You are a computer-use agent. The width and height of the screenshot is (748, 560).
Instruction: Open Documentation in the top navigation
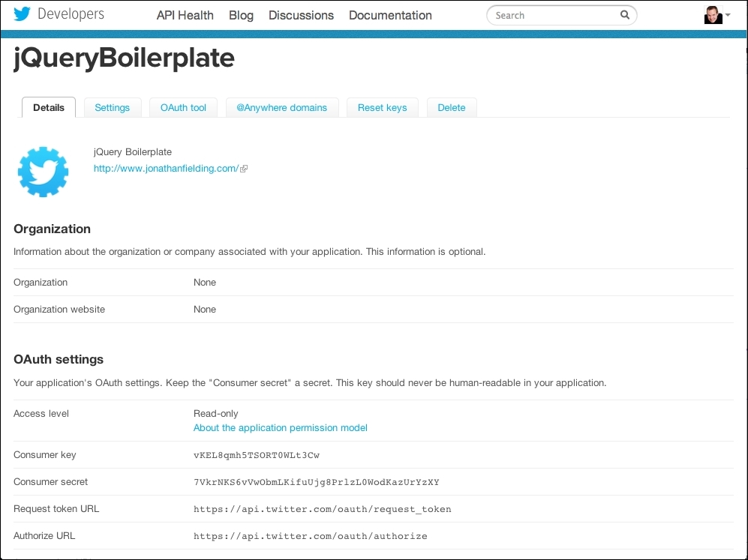pos(390,15)
